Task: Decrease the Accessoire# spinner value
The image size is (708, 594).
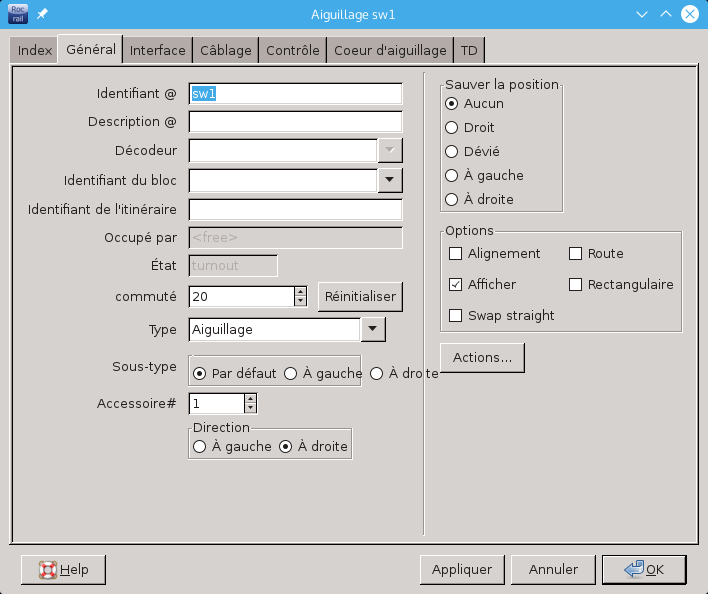Action: click(x=250, y=408)
